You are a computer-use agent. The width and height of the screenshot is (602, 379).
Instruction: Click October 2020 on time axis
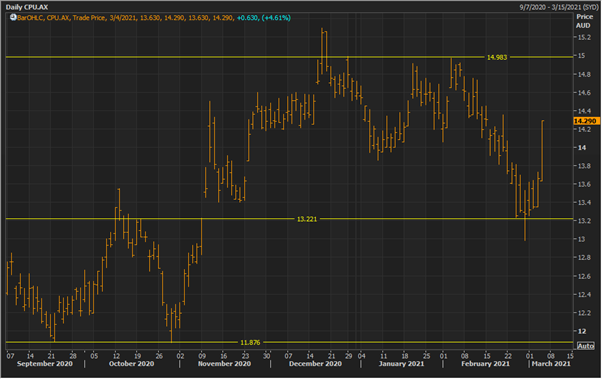131,364
